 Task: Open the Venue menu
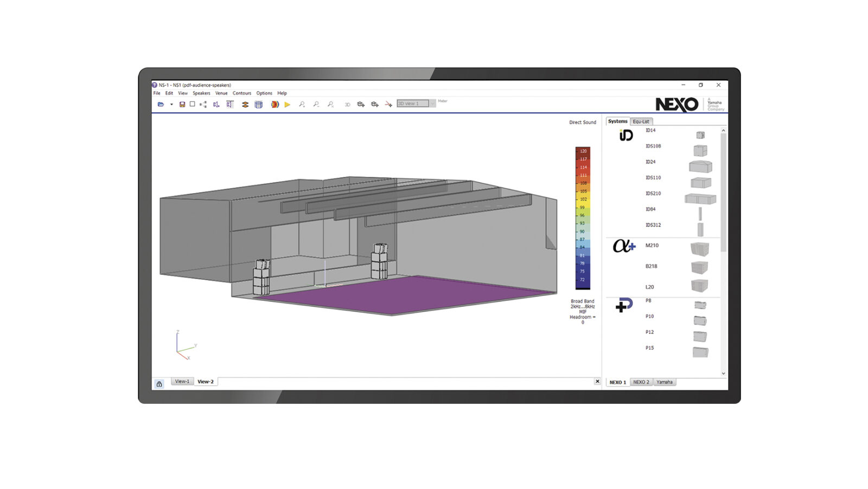(x=221, y=93)
